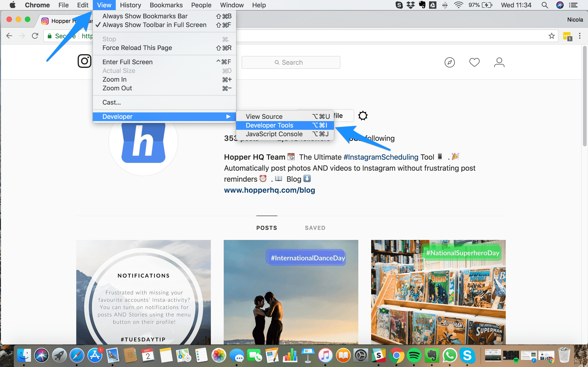Select the SAVED tab on profile

[315, 228]
